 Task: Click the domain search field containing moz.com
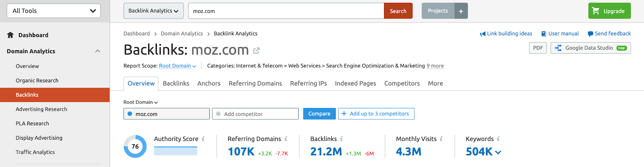click(x=286, y=11)
